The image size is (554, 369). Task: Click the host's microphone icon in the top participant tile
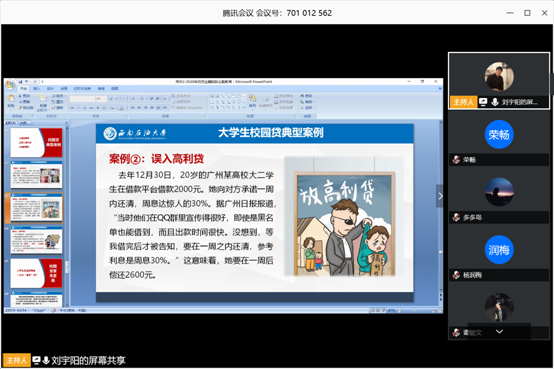pos(495,102)
